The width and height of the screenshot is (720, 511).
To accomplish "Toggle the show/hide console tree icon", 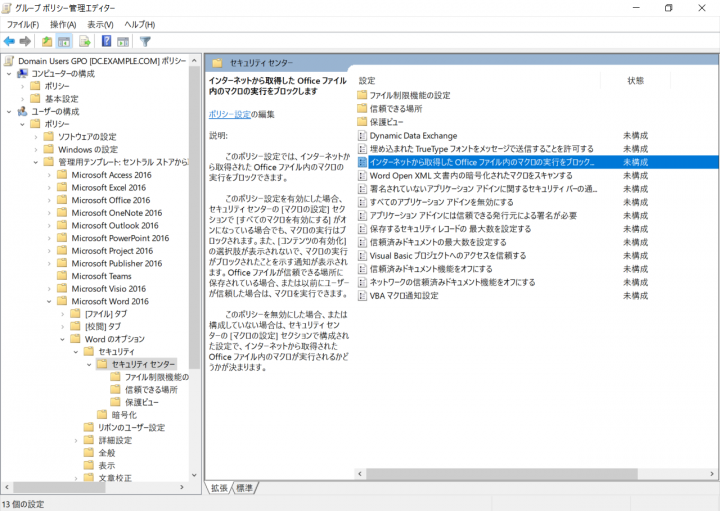I will click(64, 41).
